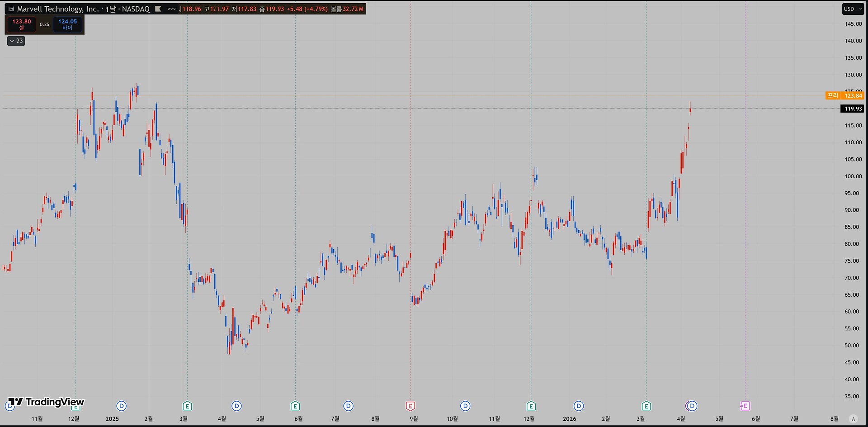Select the dividend D marker near October 2025
The width and height of the screenshot is (868, 427).
click(x=465, y=406)
